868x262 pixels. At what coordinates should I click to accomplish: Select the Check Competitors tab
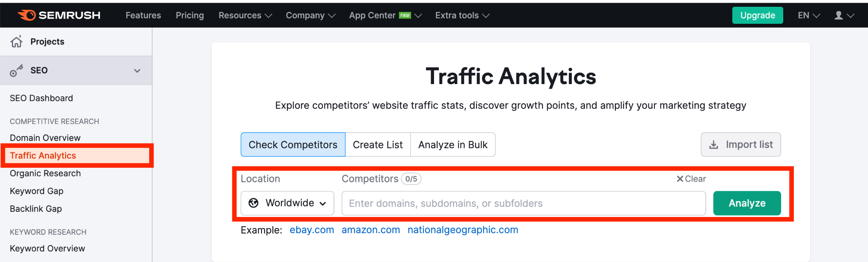(293, 145)
